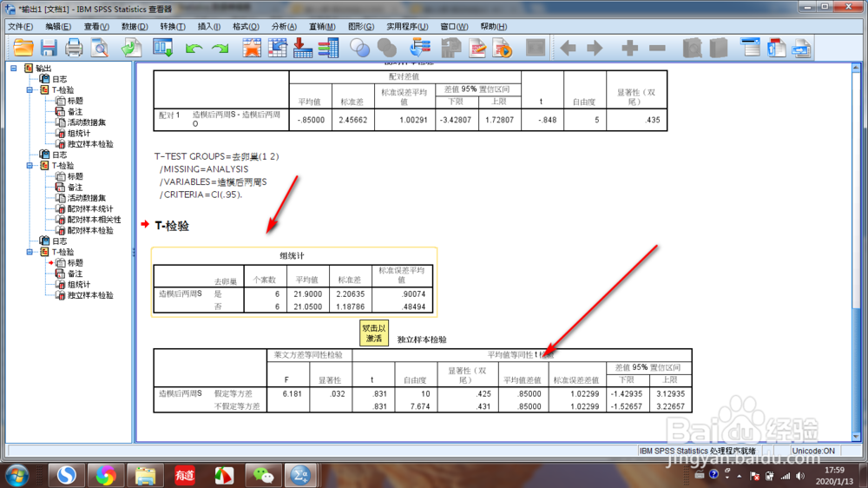Select the 输出 root item in the outline

pyautogui.click(x=43, y=68)
